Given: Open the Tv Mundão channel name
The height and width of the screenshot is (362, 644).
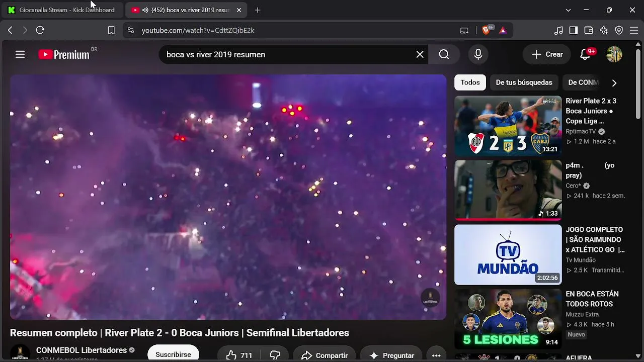Looking at the screenshot, I should pyautogui.click(x=581, y=260).
